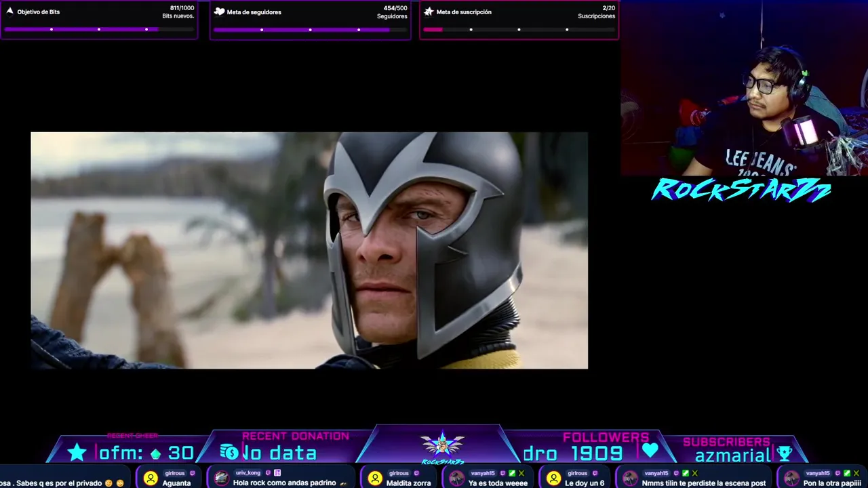Viewport: 868px width, 488px height.
Task: Click the heart icon beside Meta de seguidores
Action: coord(219,12)
